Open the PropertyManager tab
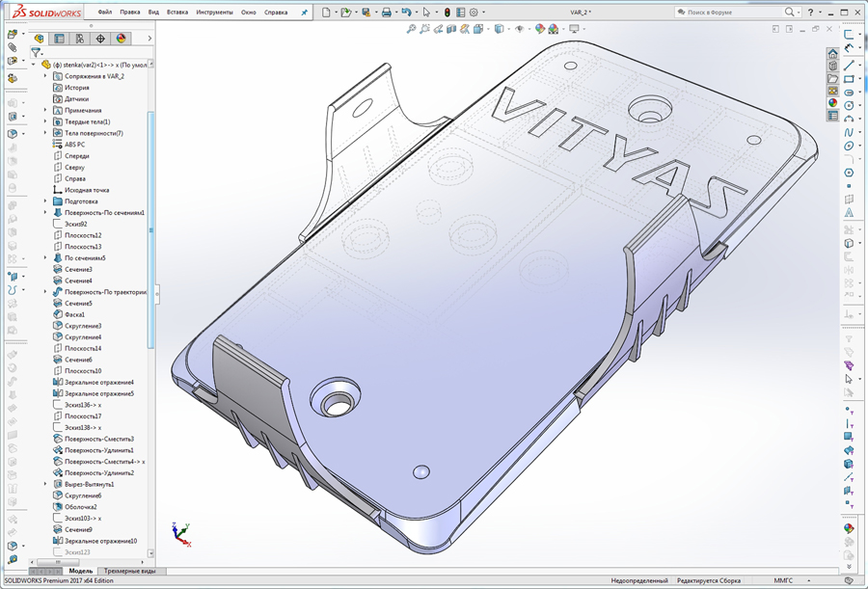 tap(59, 39)
